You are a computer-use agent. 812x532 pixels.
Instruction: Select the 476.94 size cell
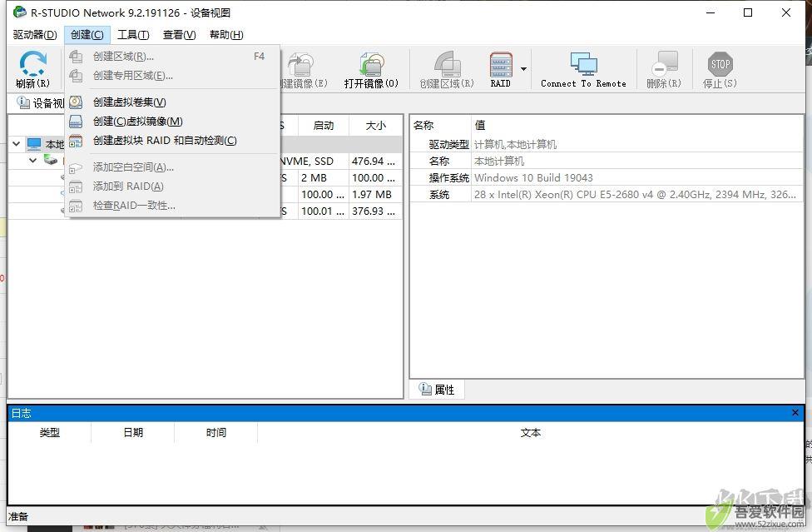[x=375, y=162]
